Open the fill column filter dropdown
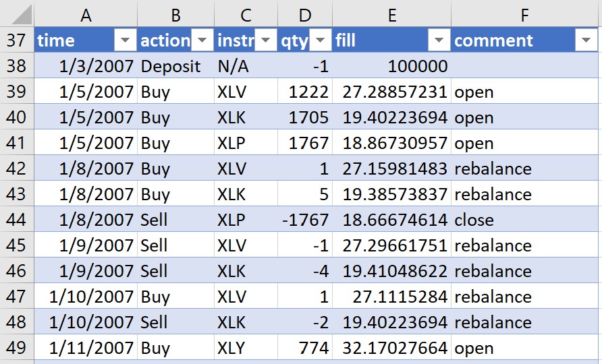This screenshot has height=364, width=602. [439, 40]
